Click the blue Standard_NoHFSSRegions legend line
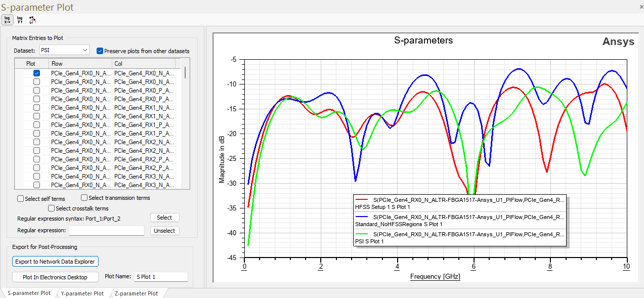 (361, 217)
